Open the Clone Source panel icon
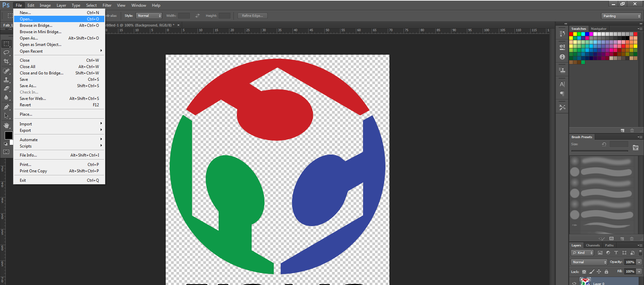Image resolution: width=644 pixels, height=285 pixels. 562,70
